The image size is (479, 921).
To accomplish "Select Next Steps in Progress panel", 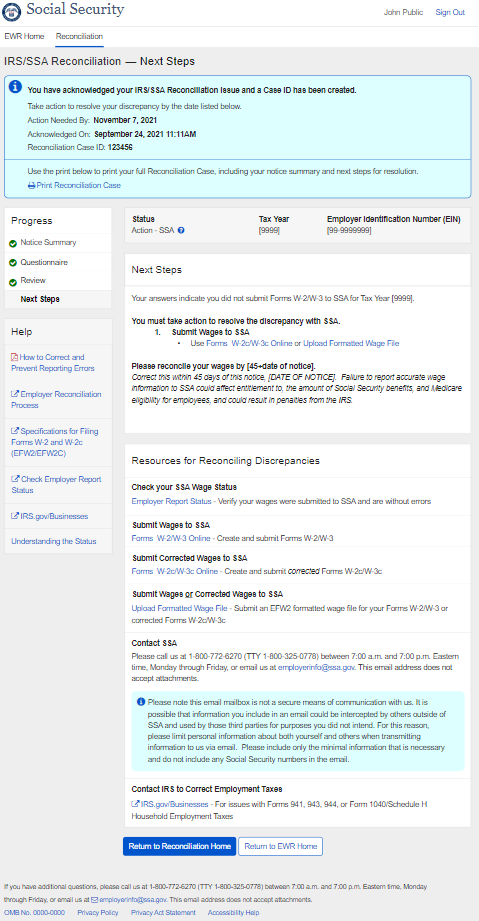I will [40, 300].
